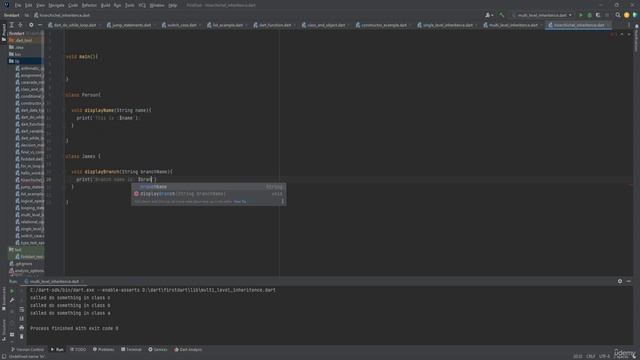Open the user account dropdown icon
Viewport: 640px width, 360px height.
[x=489, y=15]
